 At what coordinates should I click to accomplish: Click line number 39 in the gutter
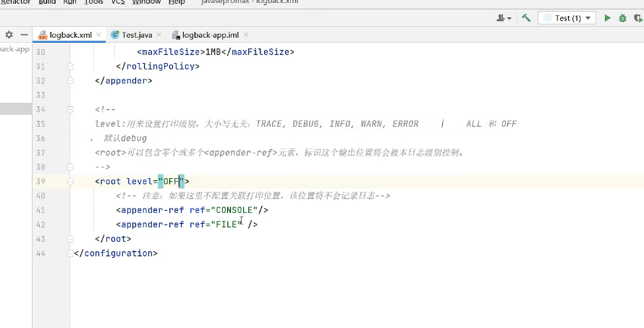(41, 181)
